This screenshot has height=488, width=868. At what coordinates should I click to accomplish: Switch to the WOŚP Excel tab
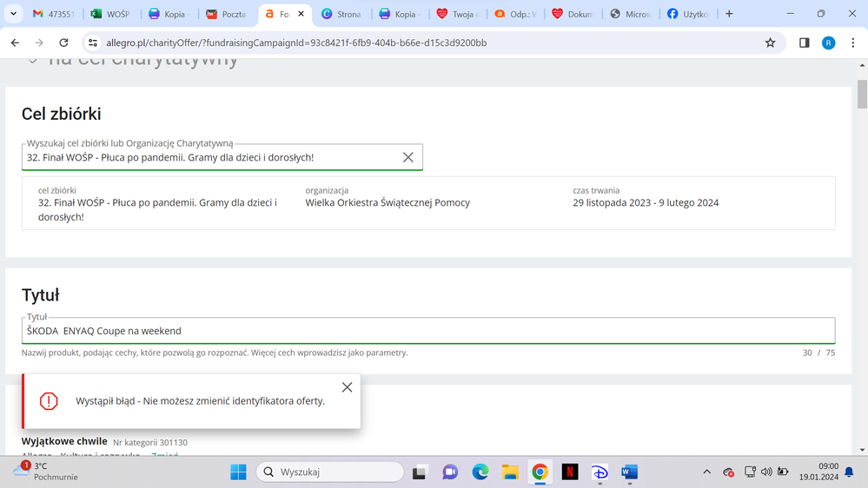coord(111,14)
